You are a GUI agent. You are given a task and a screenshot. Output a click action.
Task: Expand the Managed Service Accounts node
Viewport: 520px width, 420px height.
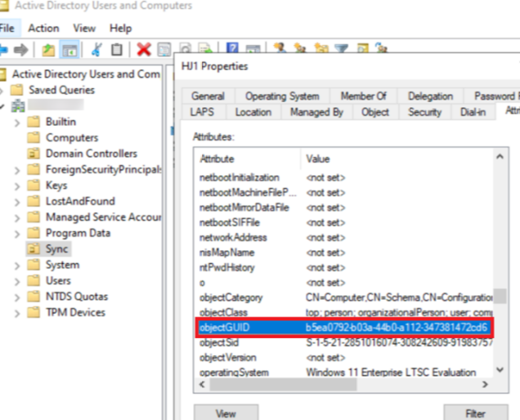[x=17, y=217]
